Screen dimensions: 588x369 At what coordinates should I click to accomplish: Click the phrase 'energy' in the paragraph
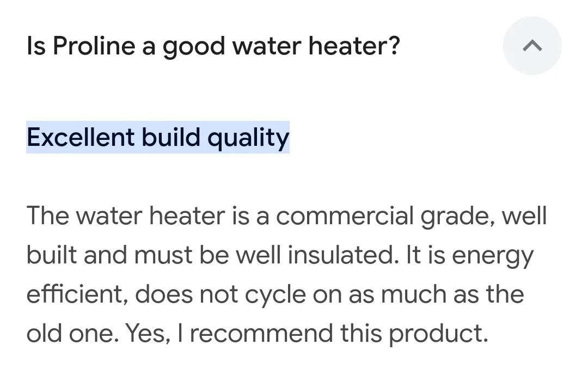(492, 256)
